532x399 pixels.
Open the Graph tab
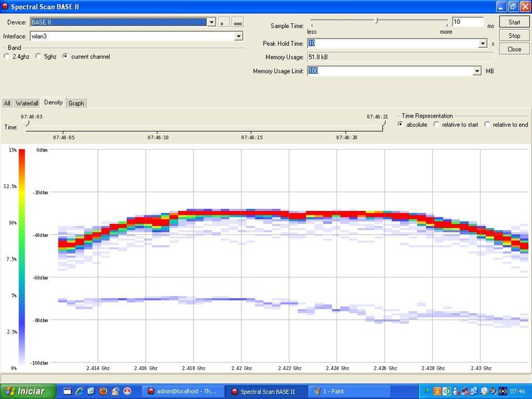click(x=76, y=103)
